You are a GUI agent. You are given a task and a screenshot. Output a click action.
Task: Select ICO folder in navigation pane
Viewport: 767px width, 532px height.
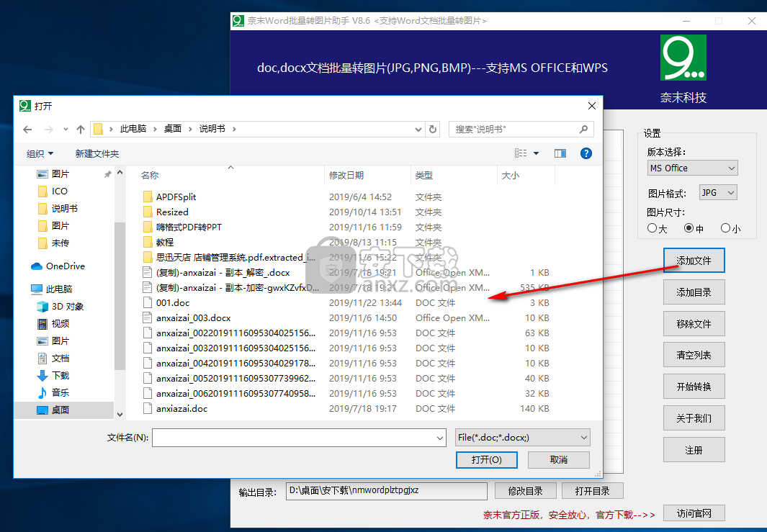click(x=59, y=191)
